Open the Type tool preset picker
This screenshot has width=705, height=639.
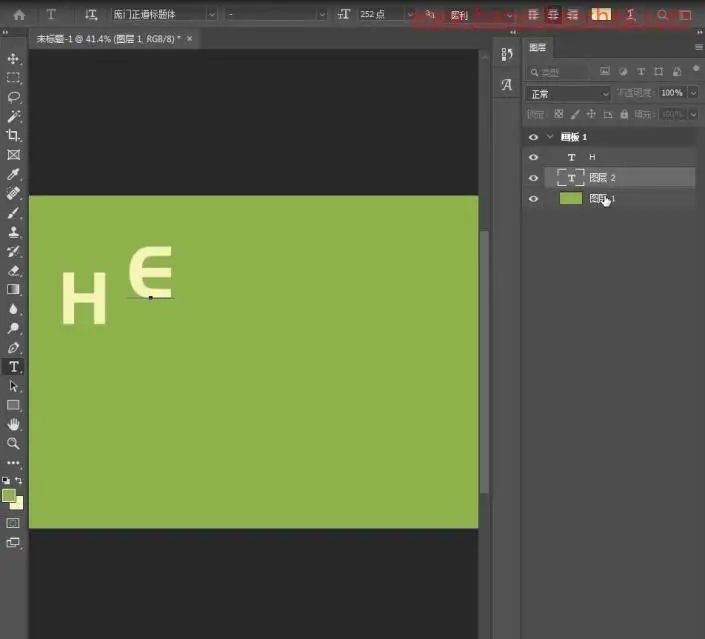pyautogui.click(x=51, y=15)
